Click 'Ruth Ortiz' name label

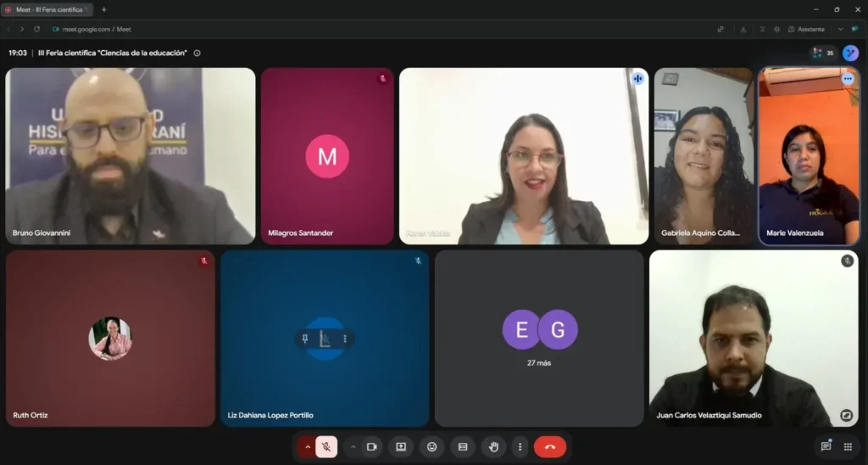(x=31, y=415)
